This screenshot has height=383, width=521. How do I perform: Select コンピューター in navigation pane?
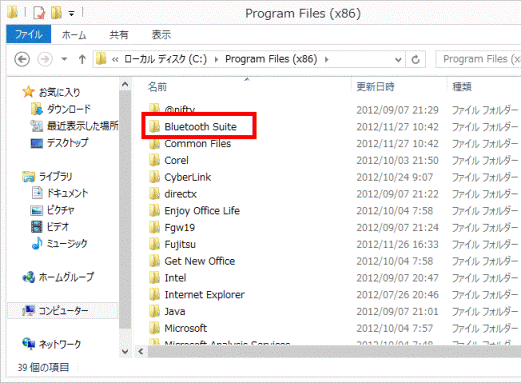63,311
